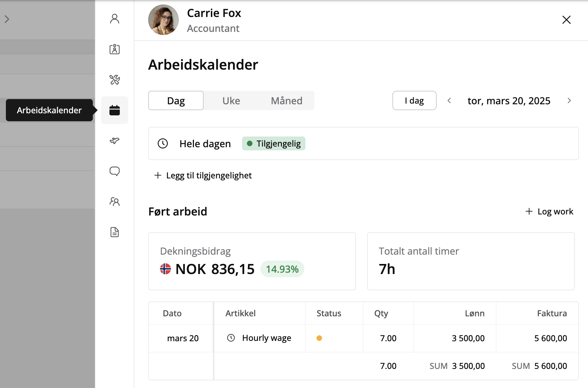Open the chat bubble sidebar icon

115,171
